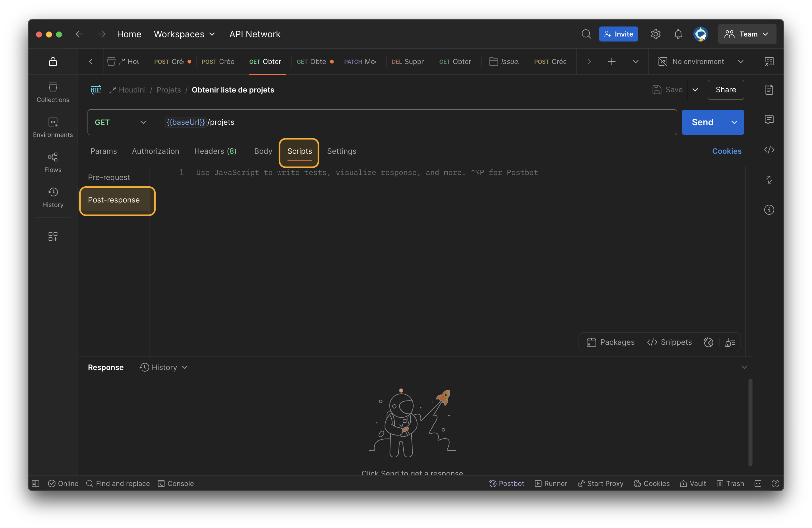Go back with the left arrow
812x528 pixels.
79,34
